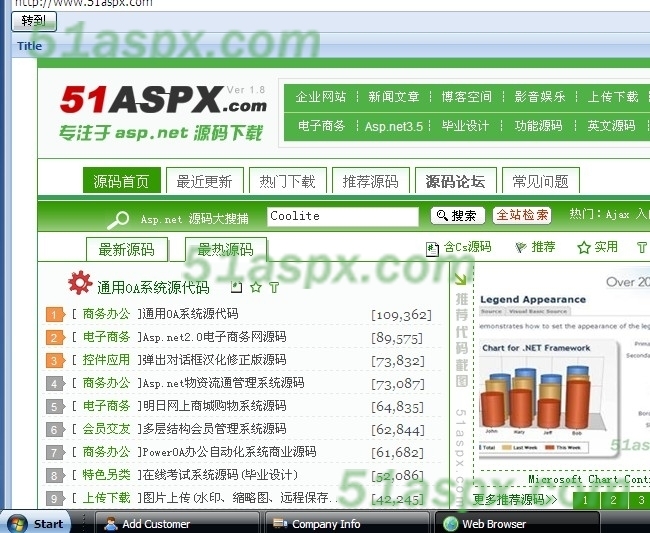The image size is (650, 533).
Task: Click the arrow icon above 推荐代码截图
Action: pyautogui.click(x=461, y=279)
